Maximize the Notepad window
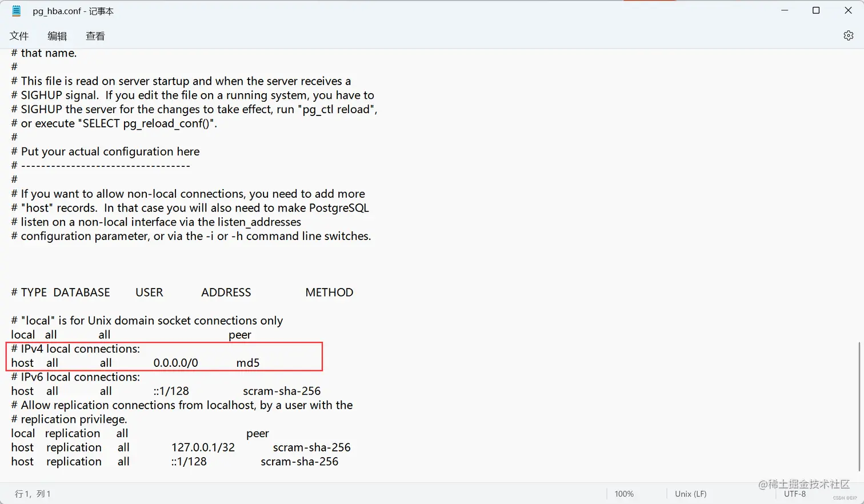 point(816,11)
